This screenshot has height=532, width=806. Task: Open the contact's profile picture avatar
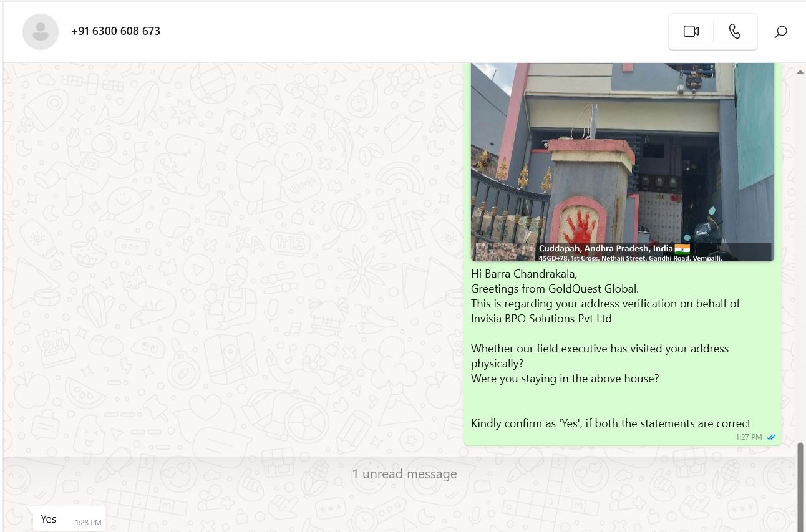[x=41, y=31]
